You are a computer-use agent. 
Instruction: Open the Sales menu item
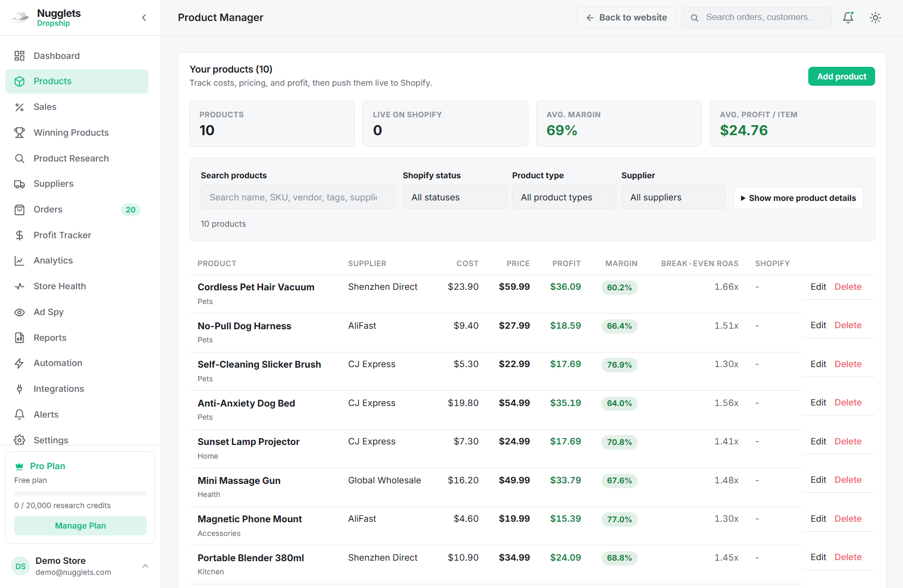(x=77, y=107)
